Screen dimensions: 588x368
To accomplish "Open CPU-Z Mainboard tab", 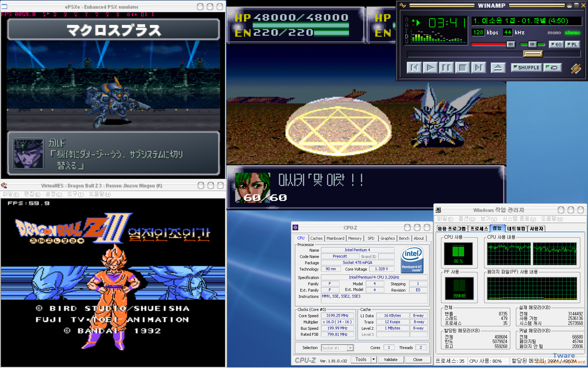I will [335, 238].
